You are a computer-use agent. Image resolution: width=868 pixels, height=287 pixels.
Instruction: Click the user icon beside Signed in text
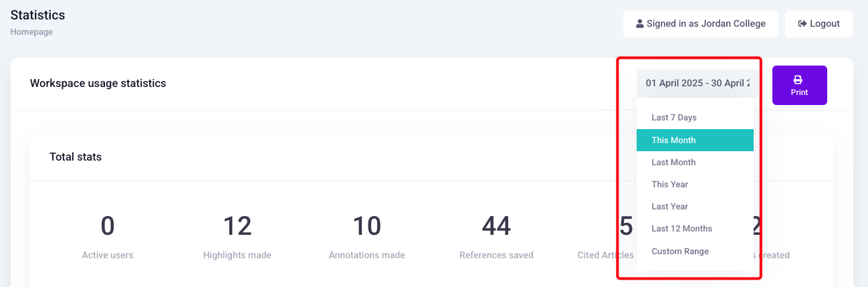click(x=639, y=23)
